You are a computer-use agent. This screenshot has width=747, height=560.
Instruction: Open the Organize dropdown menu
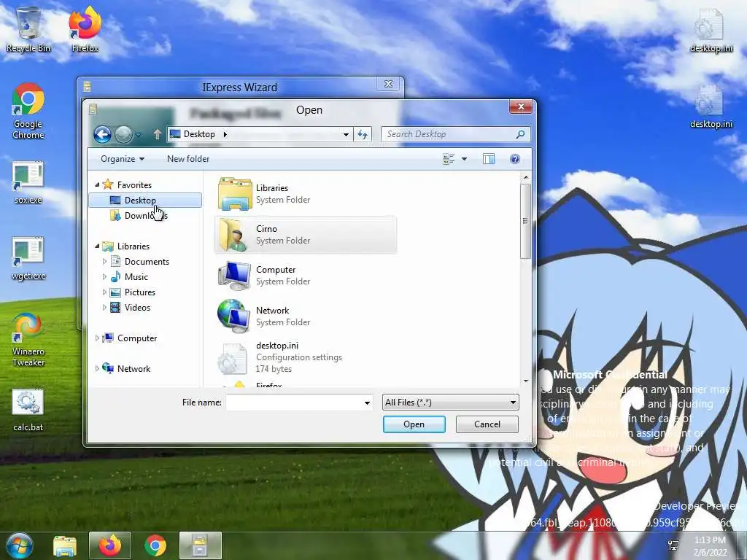point(123,159)
